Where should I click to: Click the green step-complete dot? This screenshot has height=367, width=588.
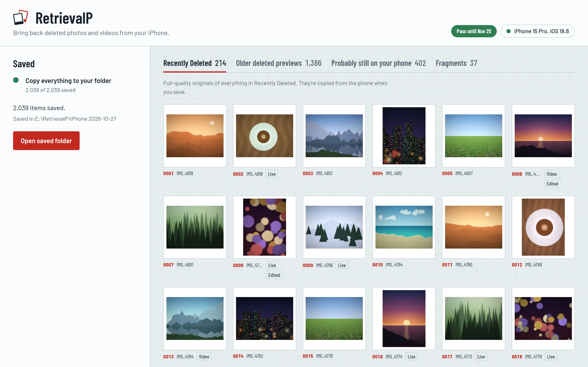(x=16, y=80)
